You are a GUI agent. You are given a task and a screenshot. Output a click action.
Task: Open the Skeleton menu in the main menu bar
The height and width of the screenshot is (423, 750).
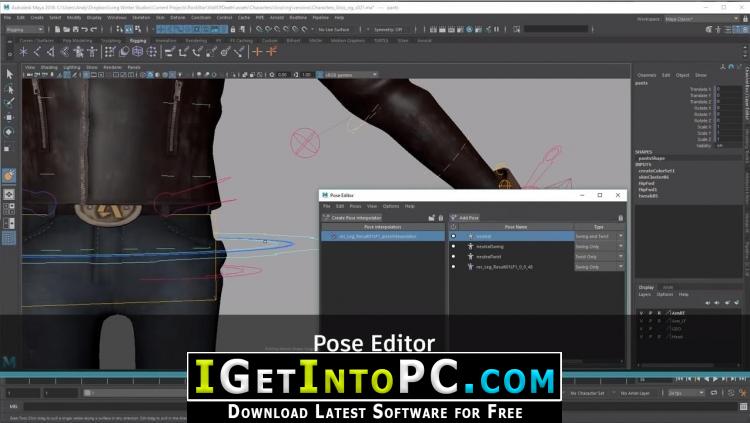141,18
